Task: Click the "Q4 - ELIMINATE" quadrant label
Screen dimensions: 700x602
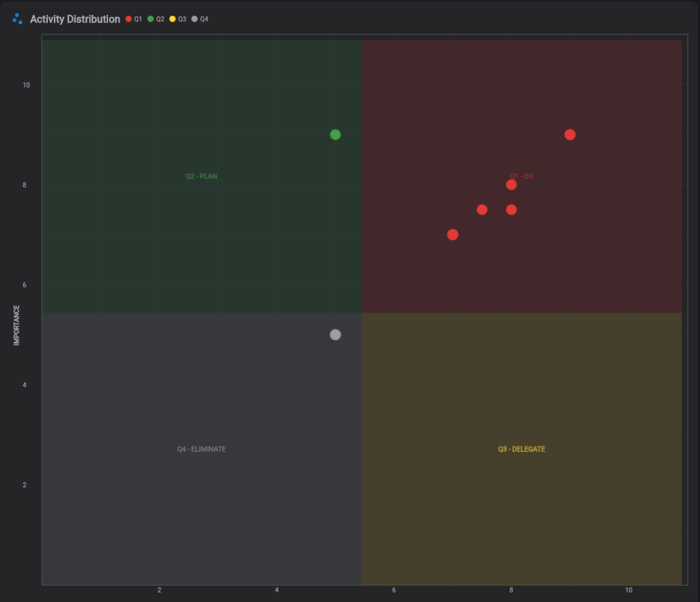Action: point(201,449)
